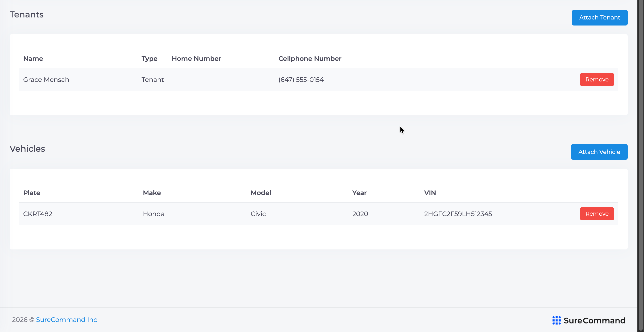Click the vertical page scrollbar
The width and height of the screenshot is (644, 332).
pyautogui.click(x=641, y=166)
